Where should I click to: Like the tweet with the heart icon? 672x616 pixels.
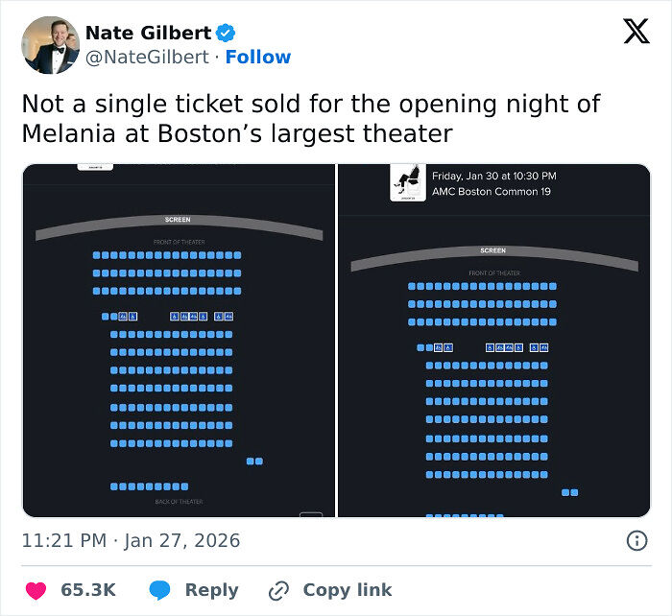click(x=35, y=590)
